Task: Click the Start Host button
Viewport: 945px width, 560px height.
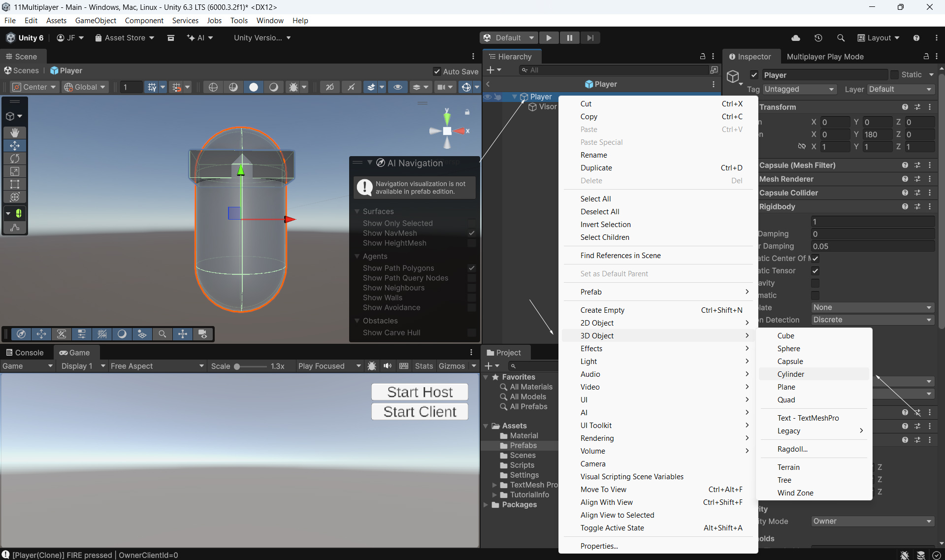Action: click(420, 392)
